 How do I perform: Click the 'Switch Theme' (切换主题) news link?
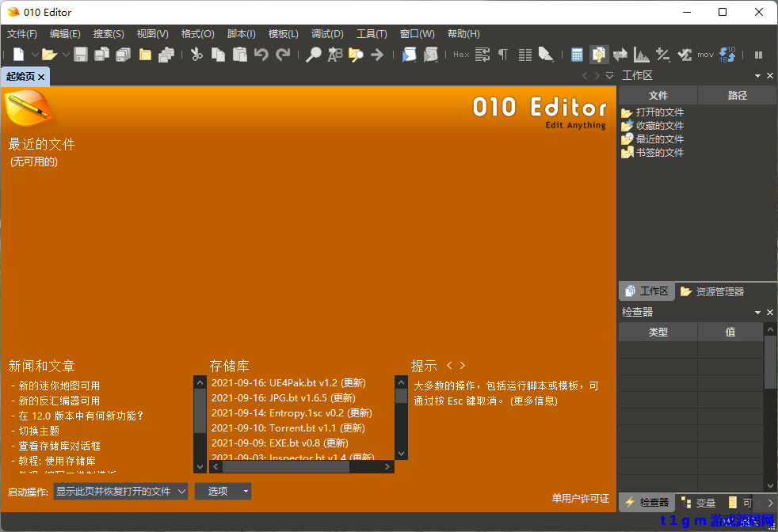(x=39, y=431)
